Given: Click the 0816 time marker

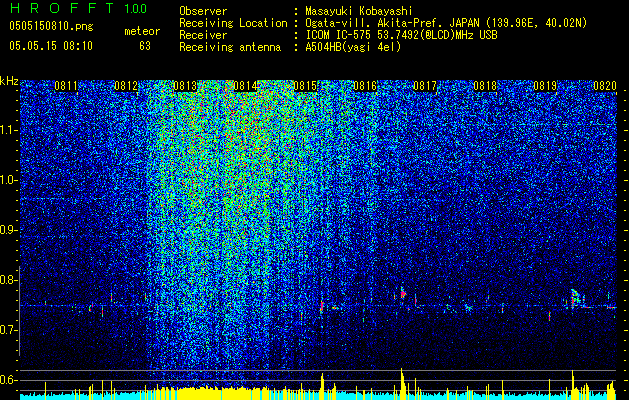Looking at the screenshot, I should pos(365,86).
